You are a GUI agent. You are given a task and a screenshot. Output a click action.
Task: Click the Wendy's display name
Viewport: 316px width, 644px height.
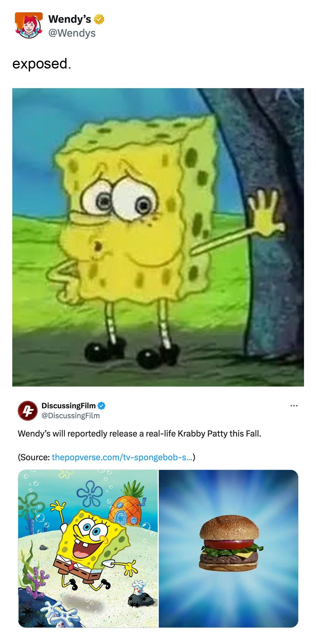click(70, 19)
